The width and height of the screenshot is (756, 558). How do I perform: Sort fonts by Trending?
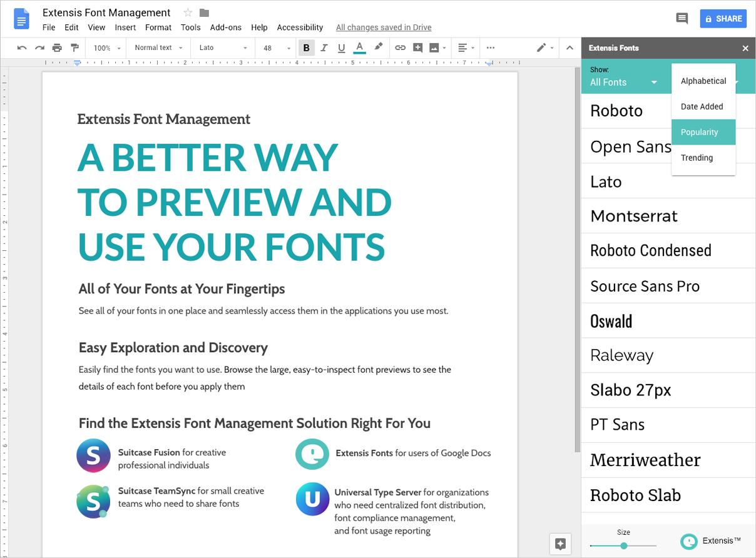click(703, 158)
